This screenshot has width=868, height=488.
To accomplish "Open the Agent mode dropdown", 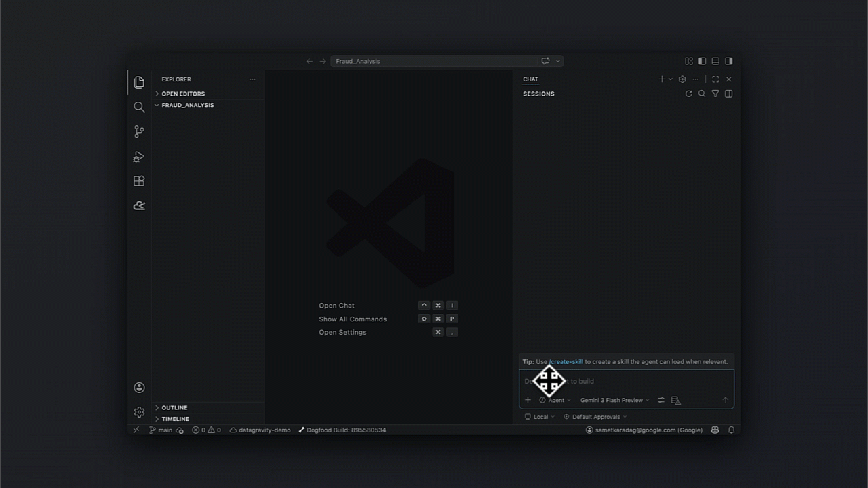I will click(555, 400).
